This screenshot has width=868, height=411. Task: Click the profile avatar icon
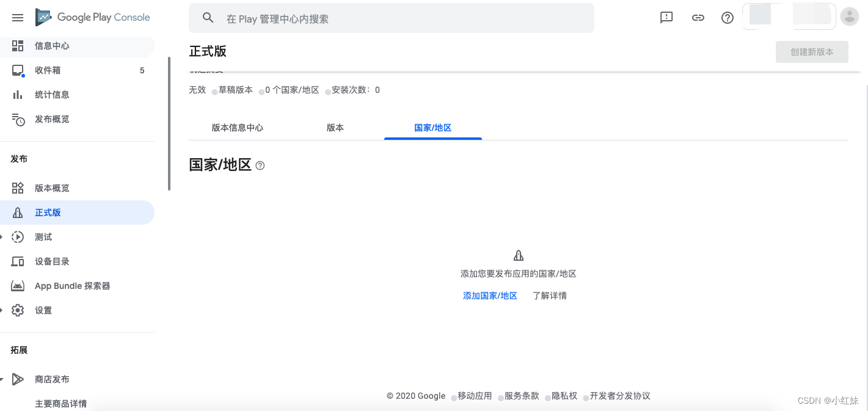click(x=849, y=16)
